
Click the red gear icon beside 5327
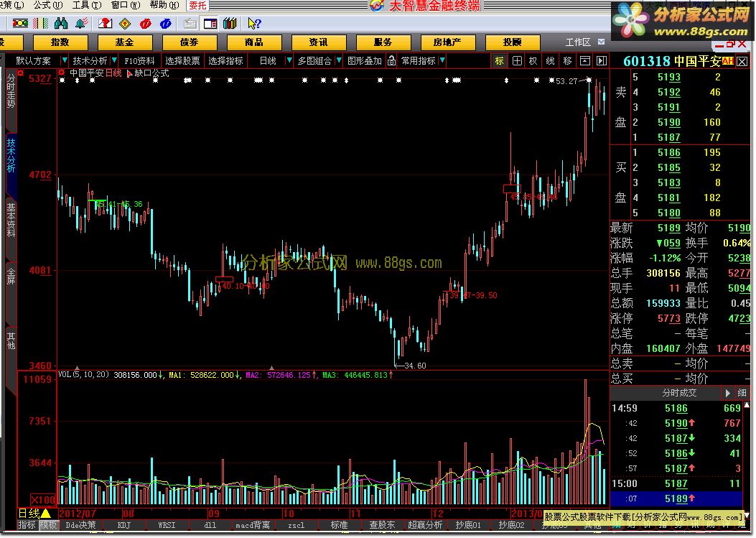click(x=20, y=73)
